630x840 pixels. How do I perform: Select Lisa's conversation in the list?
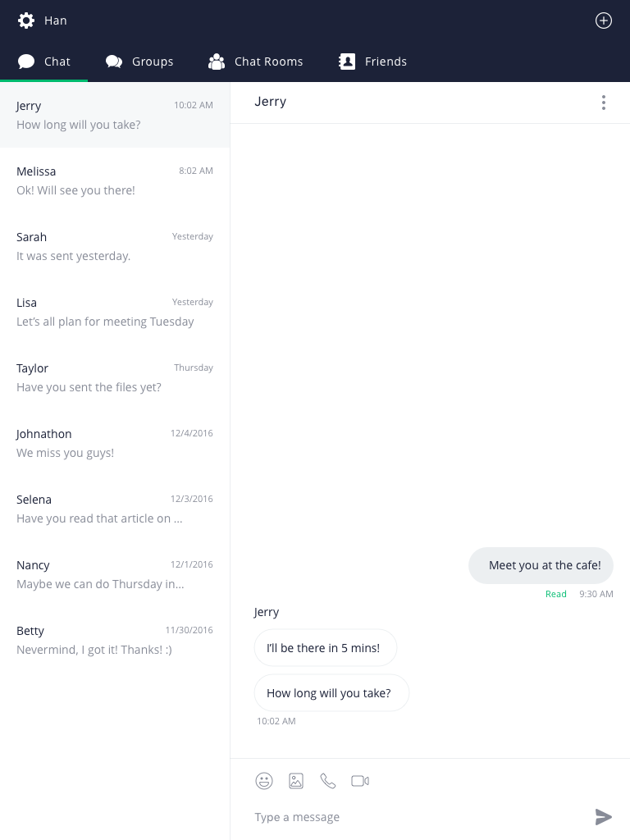click(115, 312)
